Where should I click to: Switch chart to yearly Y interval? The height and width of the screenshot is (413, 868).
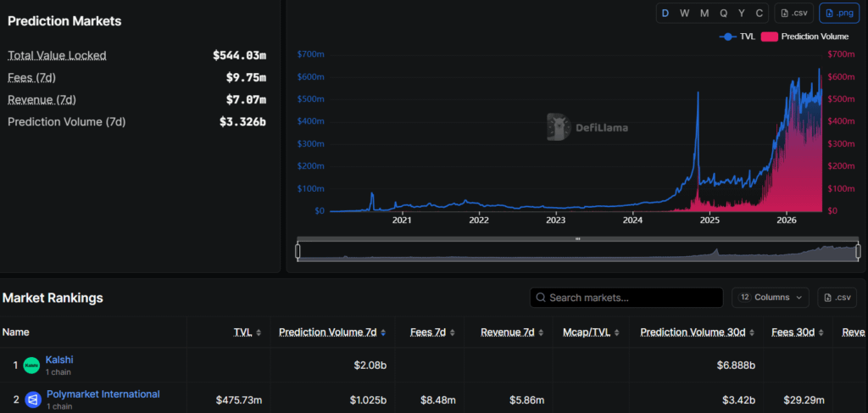(742, 14)
